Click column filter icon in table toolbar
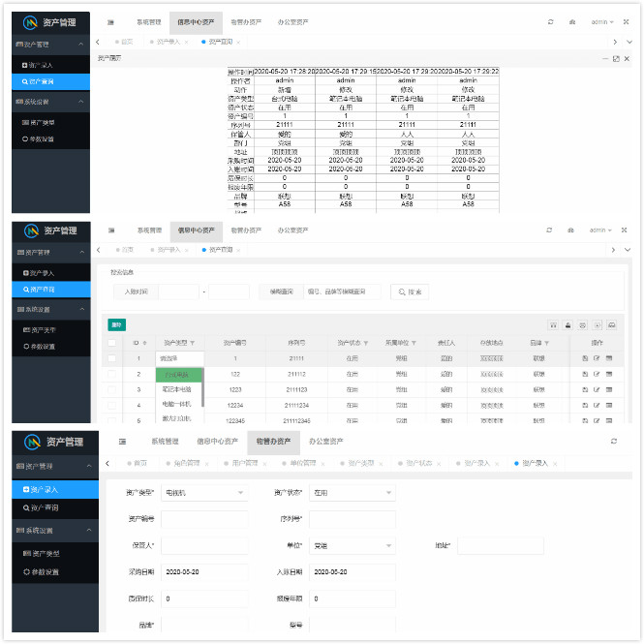Screen dimensions: 644x644 tap(554, 324)
